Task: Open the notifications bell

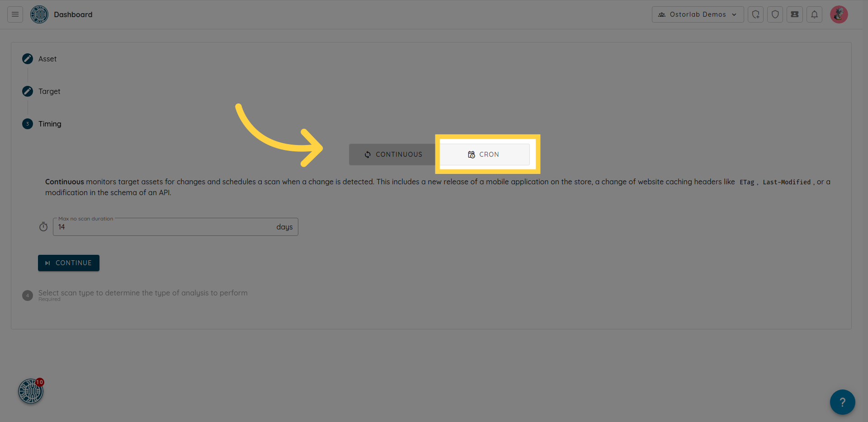Action: tap(814, 14)
